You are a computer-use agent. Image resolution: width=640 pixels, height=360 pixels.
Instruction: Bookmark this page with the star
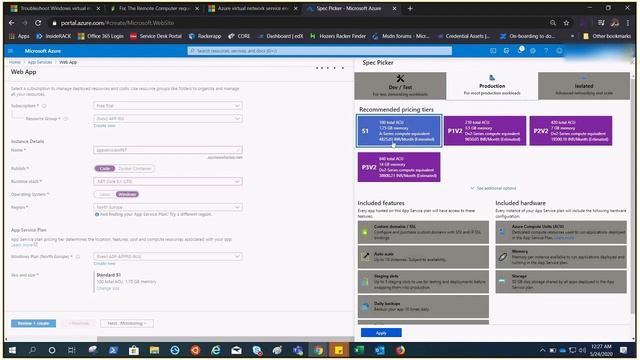click(x=566, y=23)
